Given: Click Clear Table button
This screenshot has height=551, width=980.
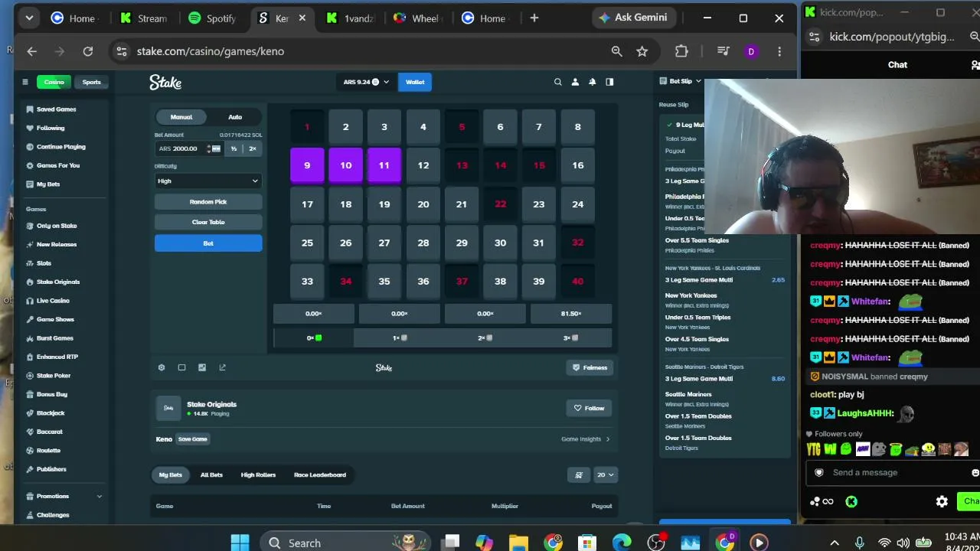Looking at the screenshot, I should [208, 222].
